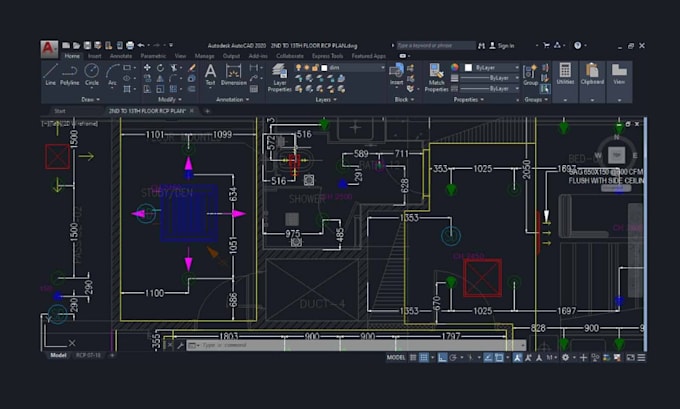Image resolution: width=680 pixels, height=409 pixels.
Task: Click the white layer color swatch
Action: tap(324, 68)
